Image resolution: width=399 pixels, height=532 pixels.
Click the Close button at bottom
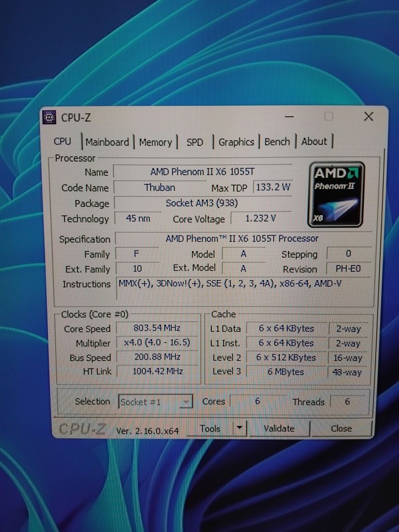pyautogui.click(x=341, y=429)
